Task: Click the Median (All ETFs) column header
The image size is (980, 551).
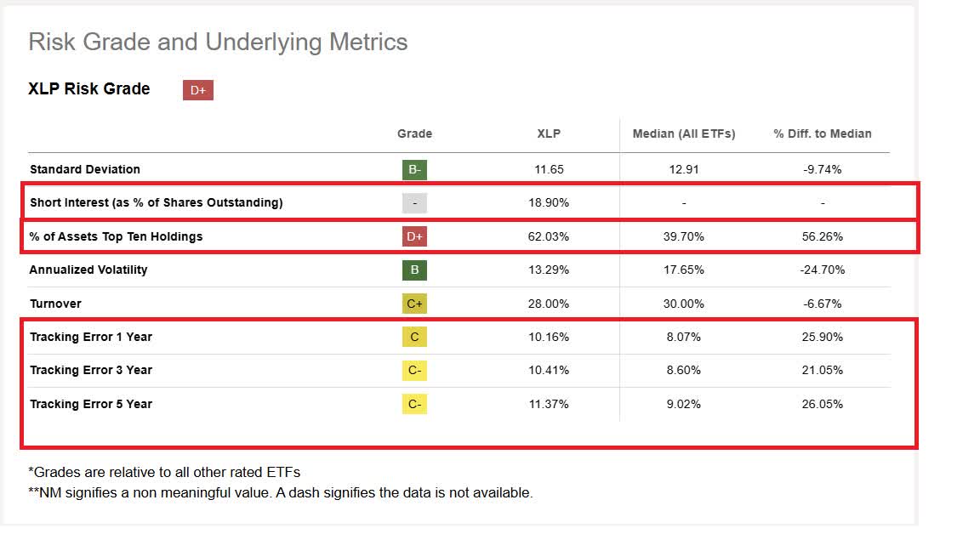Action: coord(684,133)
